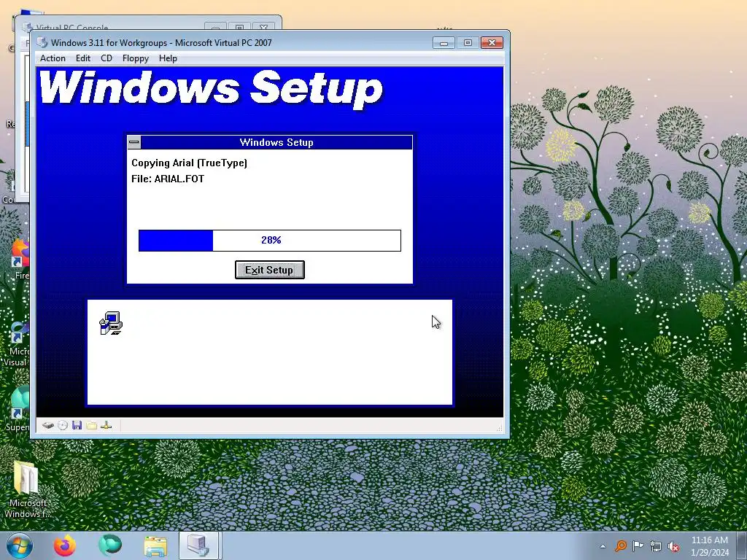Click the Exit Setup button
747x560 pixels.
click(x=270, y=270)
